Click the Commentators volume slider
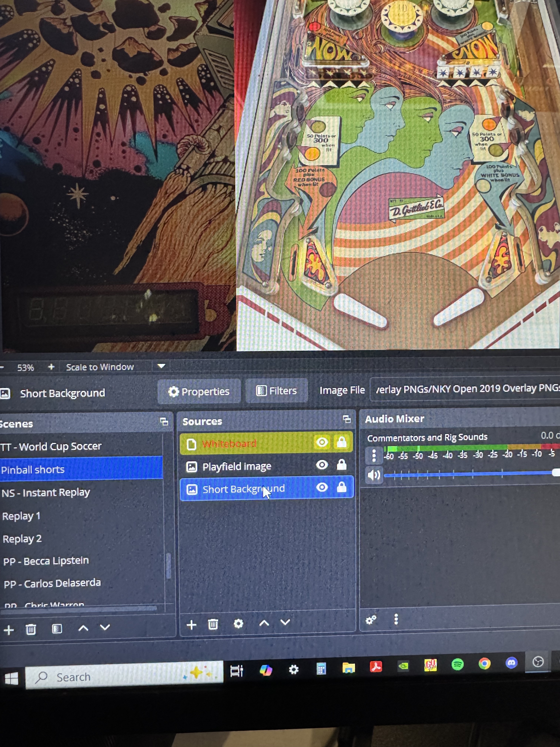 click(469, 474)
